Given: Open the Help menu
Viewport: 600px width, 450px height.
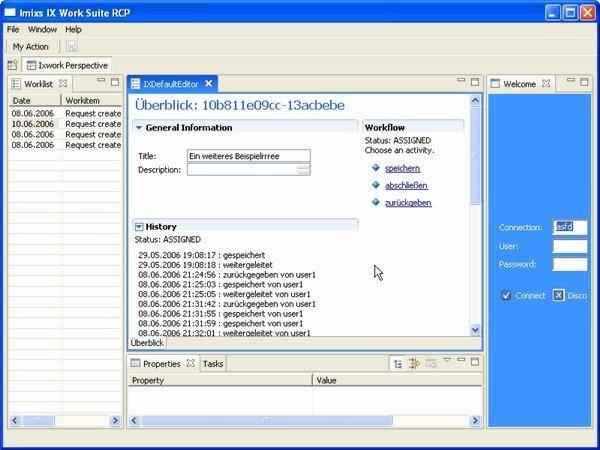Looking at the screenshot, I should tap(73, 29).
